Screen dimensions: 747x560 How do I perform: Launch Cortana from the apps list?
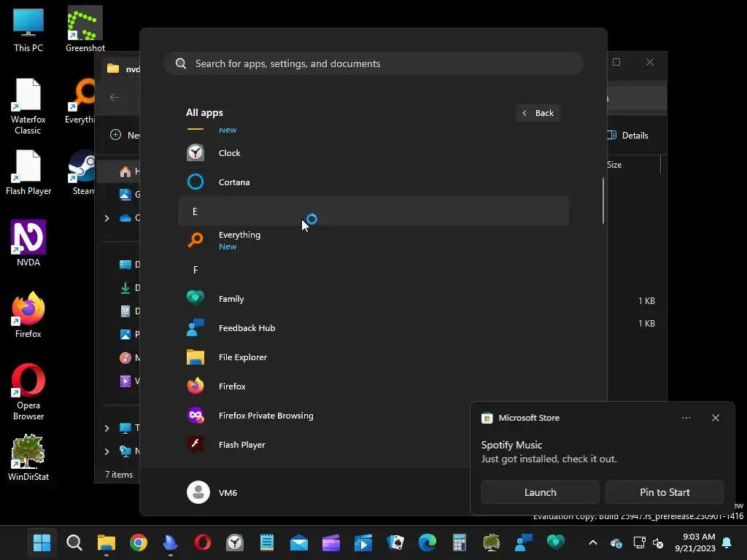[x=373, y=182]
